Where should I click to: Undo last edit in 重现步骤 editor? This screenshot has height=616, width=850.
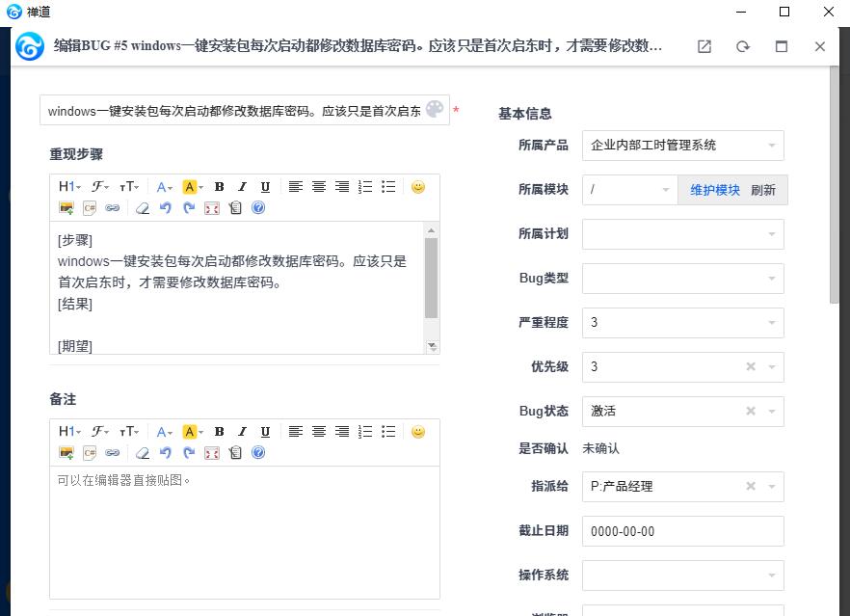click(166, 208)
